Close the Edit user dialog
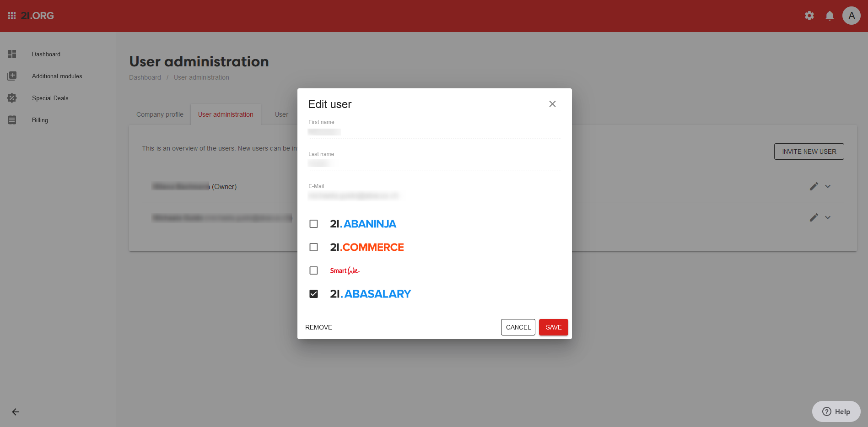The height and width of the screenshot is (427, 868). tap(552, 104)
